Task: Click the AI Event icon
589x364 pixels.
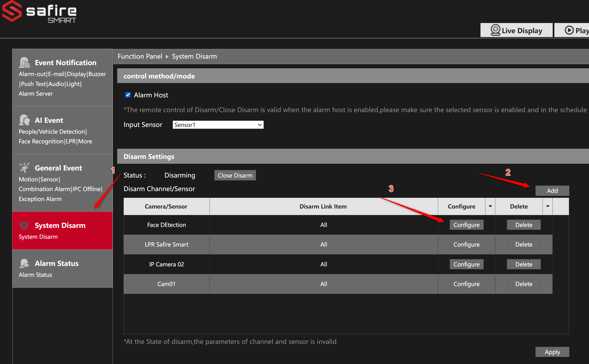Action: pos(24,120)
